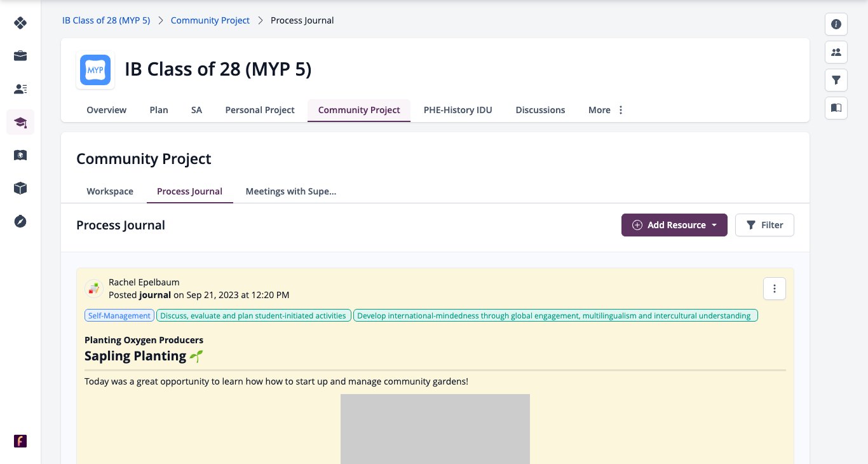
Task: Open the briefcase icon in left sidebar
Action: [20, 56]
